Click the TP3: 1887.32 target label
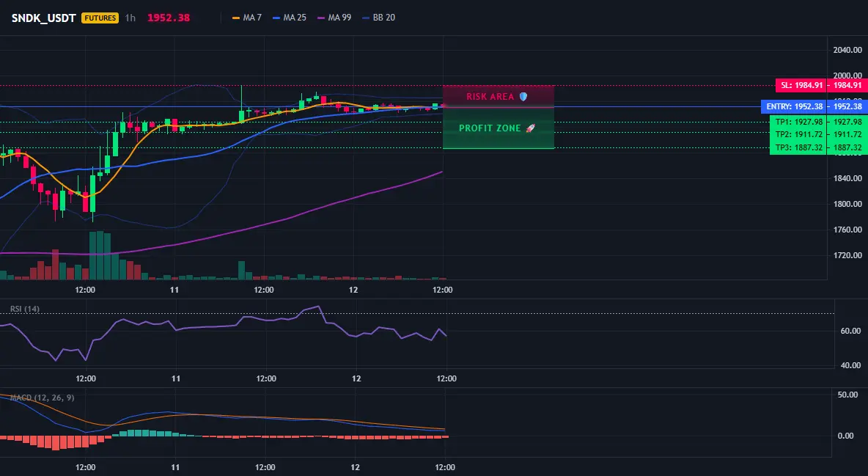Image resolution: width=868 pixels, height=476 pixels. 817,147
